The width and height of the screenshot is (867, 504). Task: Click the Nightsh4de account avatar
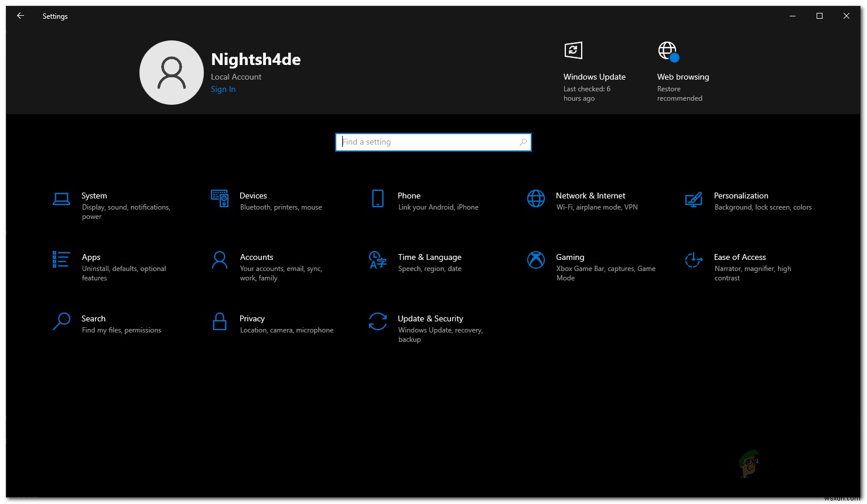click(172, 72)
